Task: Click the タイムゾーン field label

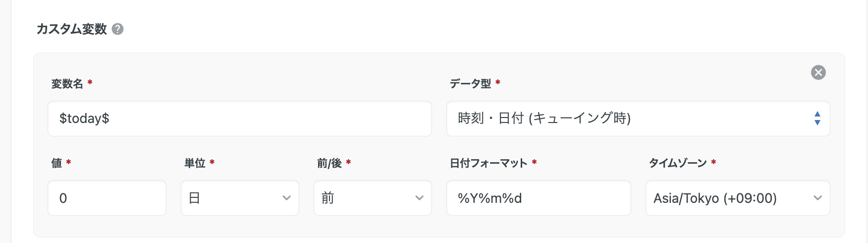Action: point(678,163)
